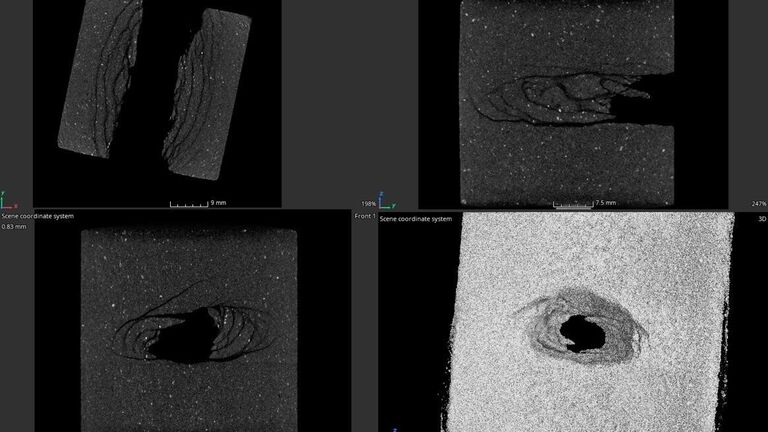Click the layered cracks in the top-right slice
This screenshot has height=432, width=768.
tap(540, 98)
